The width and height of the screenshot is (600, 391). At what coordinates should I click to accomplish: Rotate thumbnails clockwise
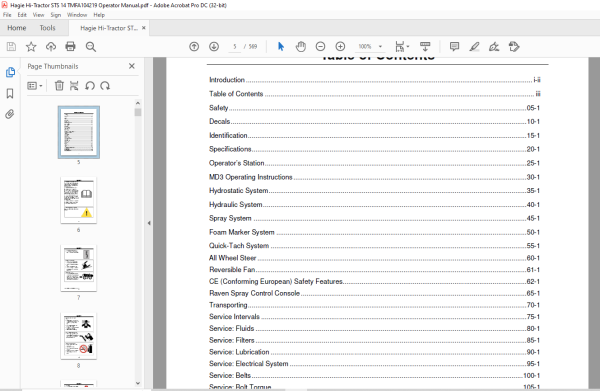tap(105, 86)
